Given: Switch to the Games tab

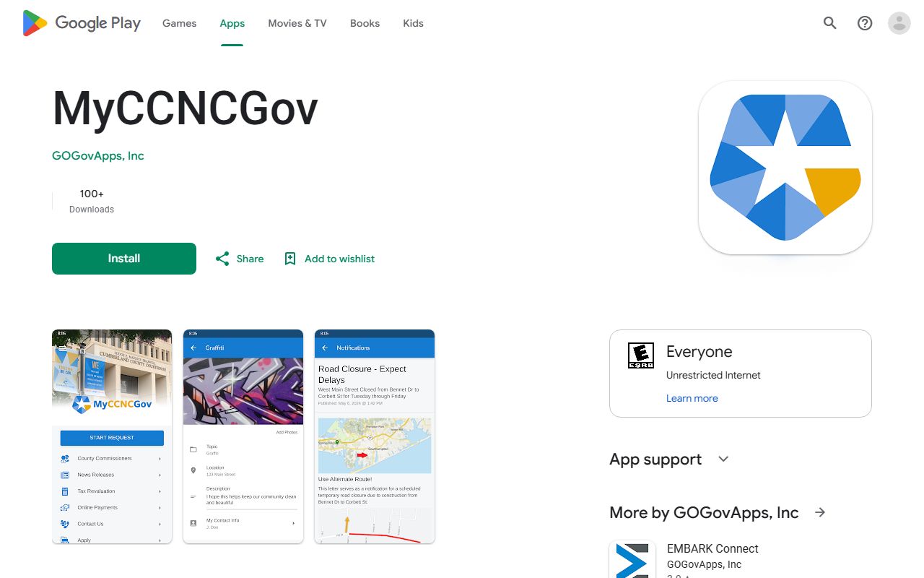Looking at the screenshot, I should pyautogui.click(x=179, y=23).
